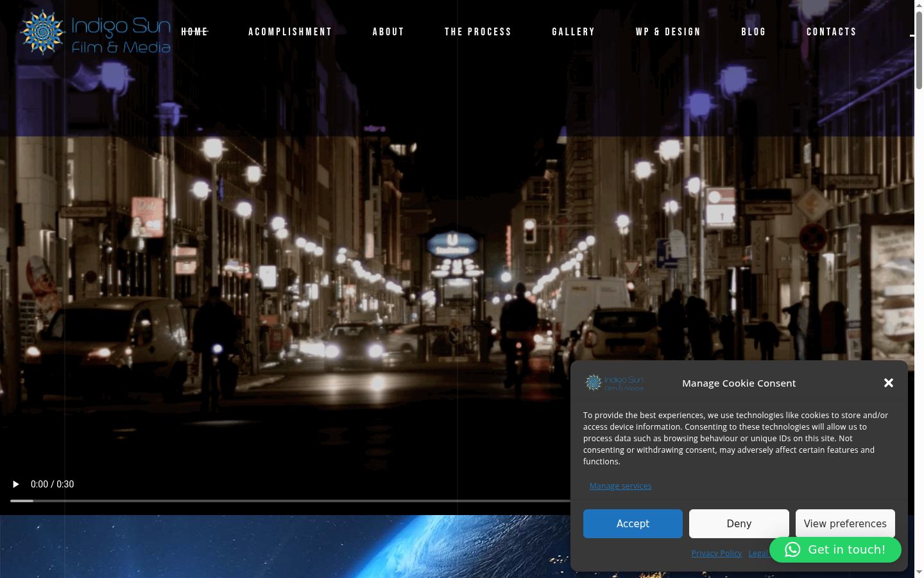Click the small logo in cookie dialog
Viewport: 924px width, 578px height.
(x=615, y=383)
